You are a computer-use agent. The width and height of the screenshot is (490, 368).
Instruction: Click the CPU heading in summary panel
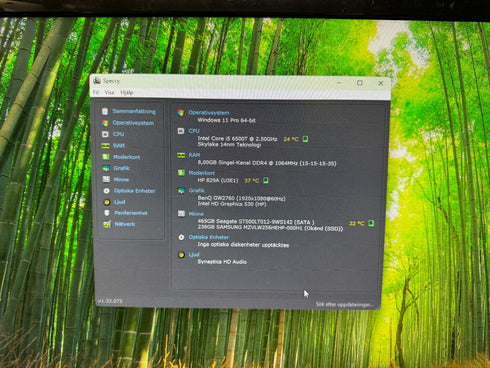tap(194, 131)
